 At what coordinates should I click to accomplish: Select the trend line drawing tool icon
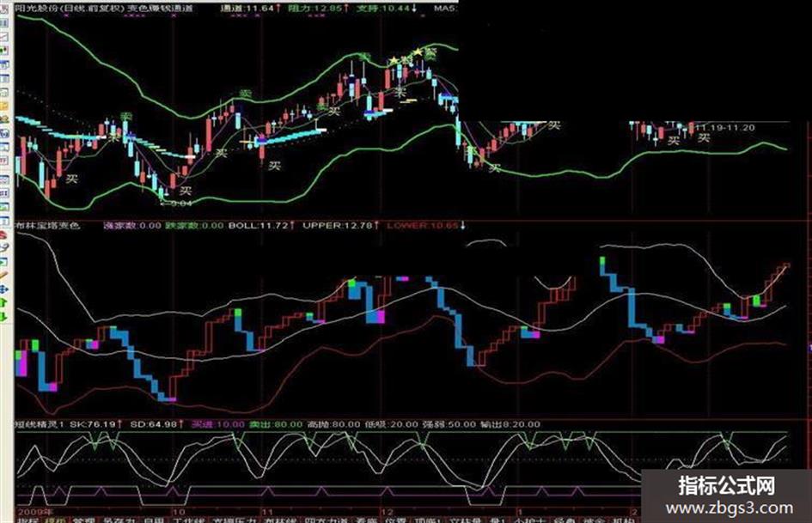tap(4, 37)
